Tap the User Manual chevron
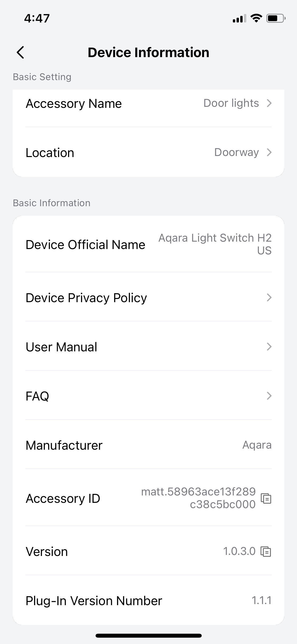 [x=269, y=347]
